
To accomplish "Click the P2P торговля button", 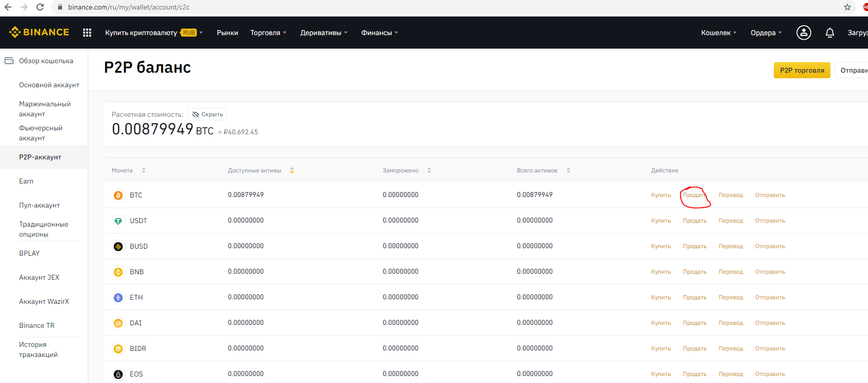I will [x=801, y=70].
